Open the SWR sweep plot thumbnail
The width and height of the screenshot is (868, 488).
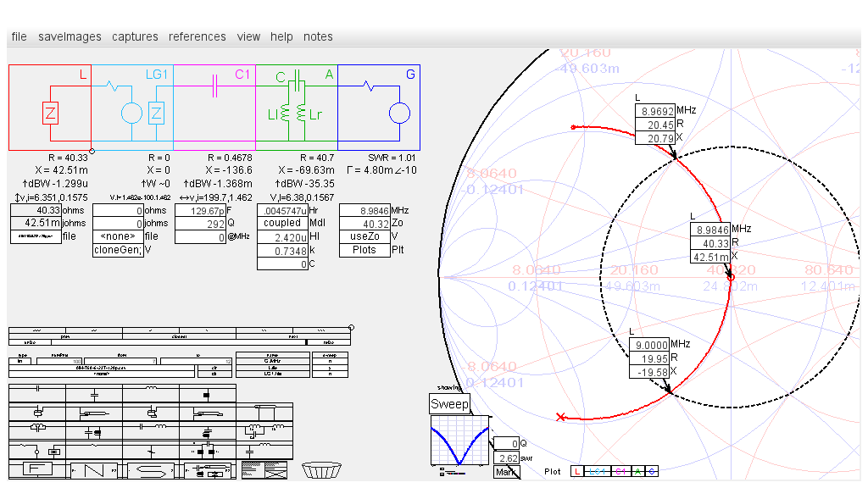pyautogui.click(x=460, y=441)
